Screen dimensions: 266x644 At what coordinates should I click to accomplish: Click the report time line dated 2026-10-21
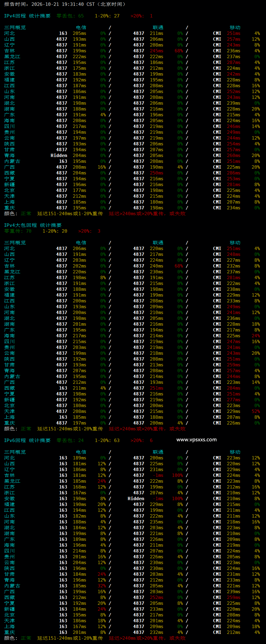(x=65, y=4)
